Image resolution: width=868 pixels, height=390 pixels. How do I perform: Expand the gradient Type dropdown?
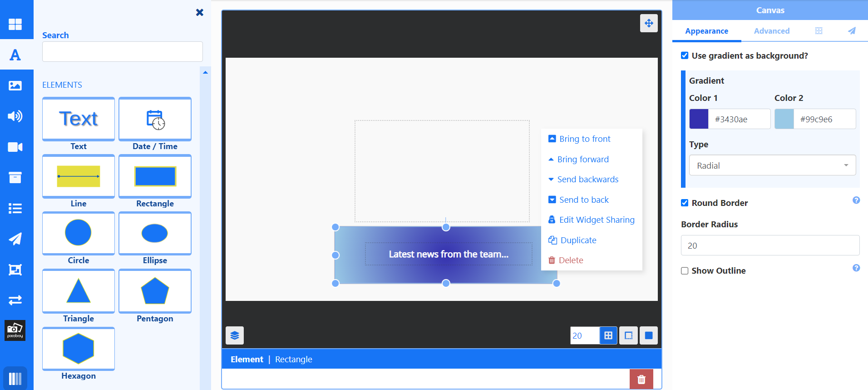pos(772,165)
